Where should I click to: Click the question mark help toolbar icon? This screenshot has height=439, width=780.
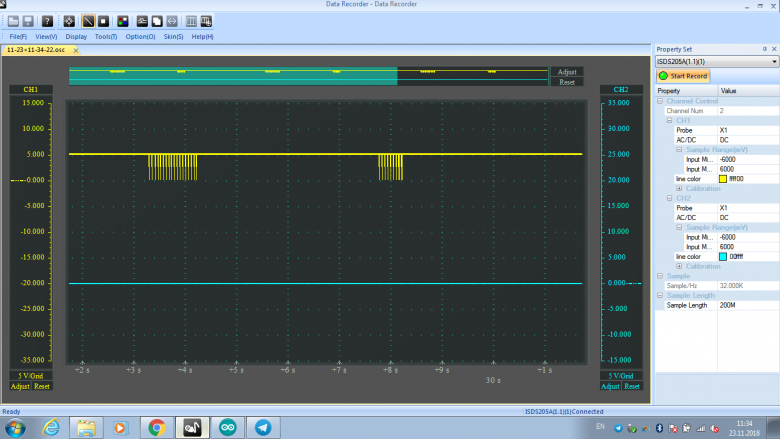[47, 21]
